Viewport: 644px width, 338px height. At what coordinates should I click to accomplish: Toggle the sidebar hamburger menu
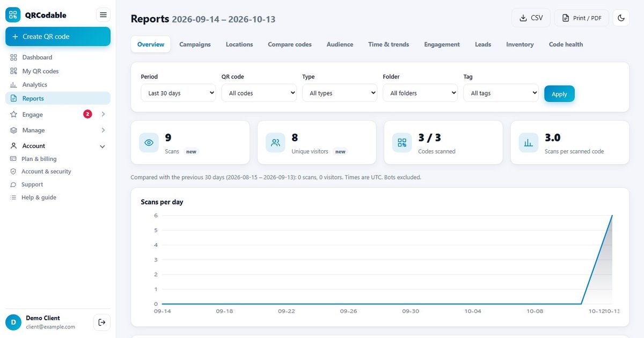point(103,15)
